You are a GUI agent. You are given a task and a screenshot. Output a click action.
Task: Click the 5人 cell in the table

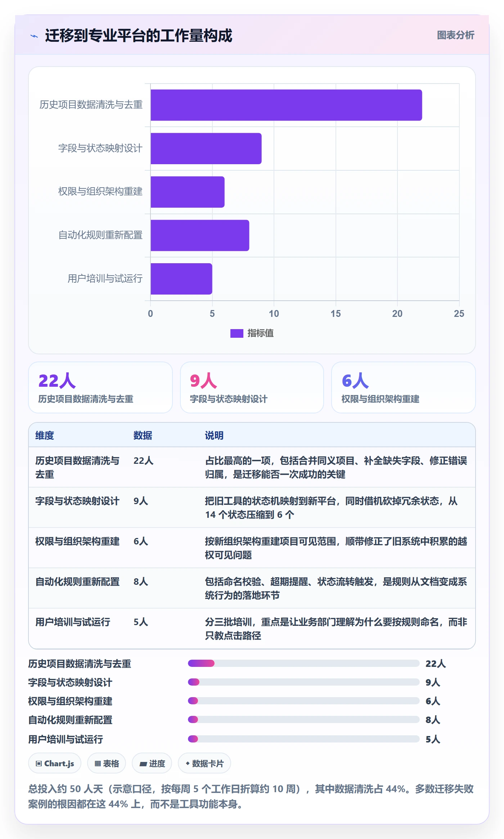[141, 622]
